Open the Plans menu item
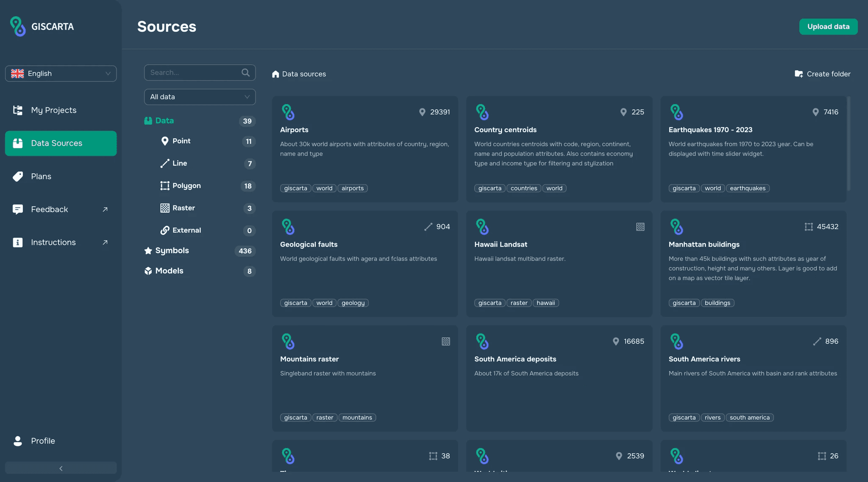Image resolution: width=868 pixels, height=482 pixels. [41, 176]
